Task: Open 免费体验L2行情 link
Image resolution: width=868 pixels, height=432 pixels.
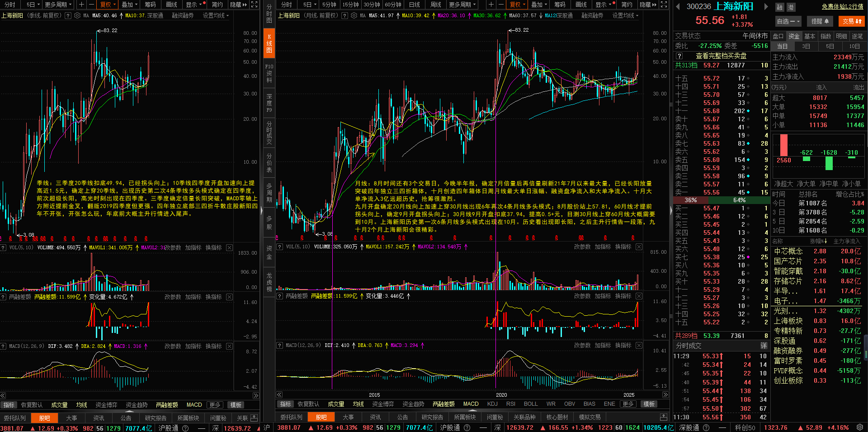Action: click(843, 6)
